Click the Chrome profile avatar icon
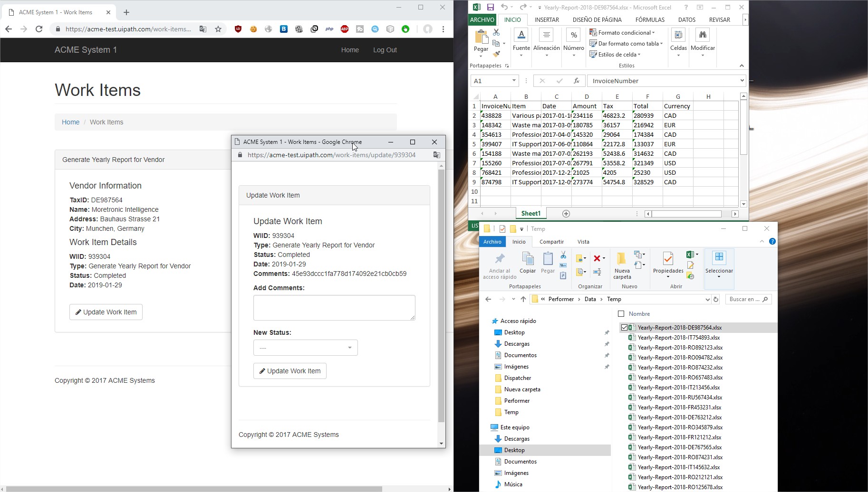 (x=428, y=29)
